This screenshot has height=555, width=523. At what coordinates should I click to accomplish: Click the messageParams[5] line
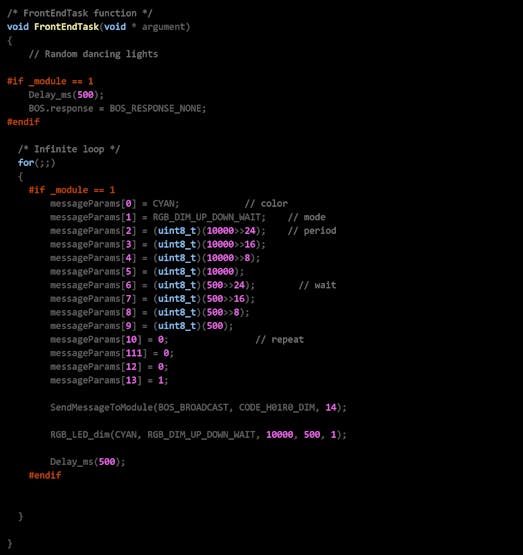pos(147,271)
